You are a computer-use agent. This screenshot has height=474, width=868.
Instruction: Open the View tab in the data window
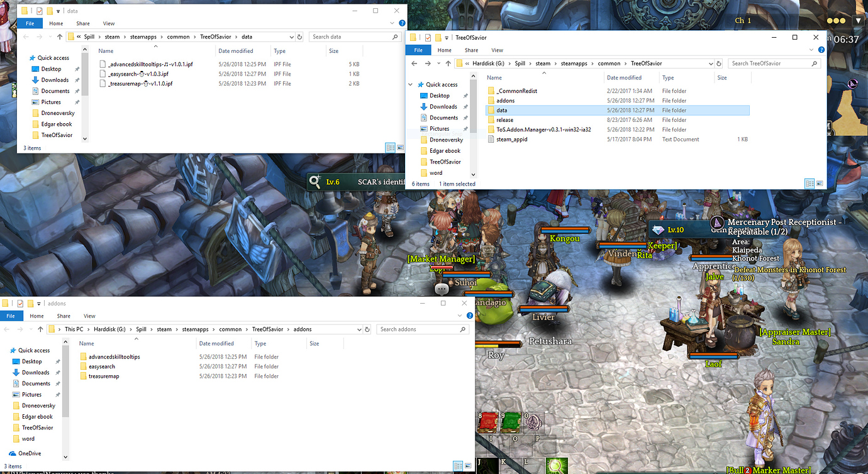pyautogui.click(x=108, y=24)
